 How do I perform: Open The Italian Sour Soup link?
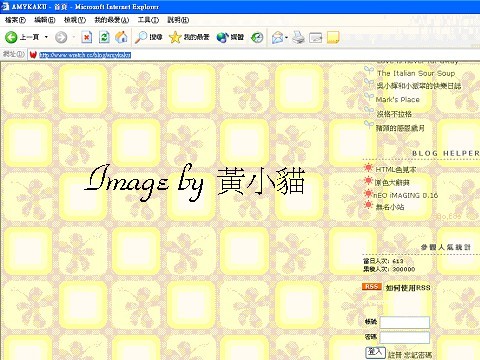(x=416, y=73)
